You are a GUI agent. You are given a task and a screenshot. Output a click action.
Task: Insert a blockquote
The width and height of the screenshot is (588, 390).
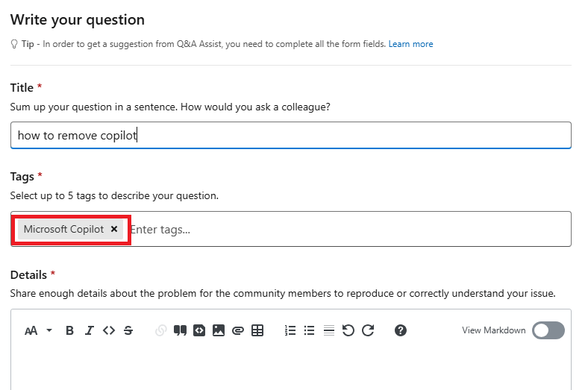(x=180, y=330)
